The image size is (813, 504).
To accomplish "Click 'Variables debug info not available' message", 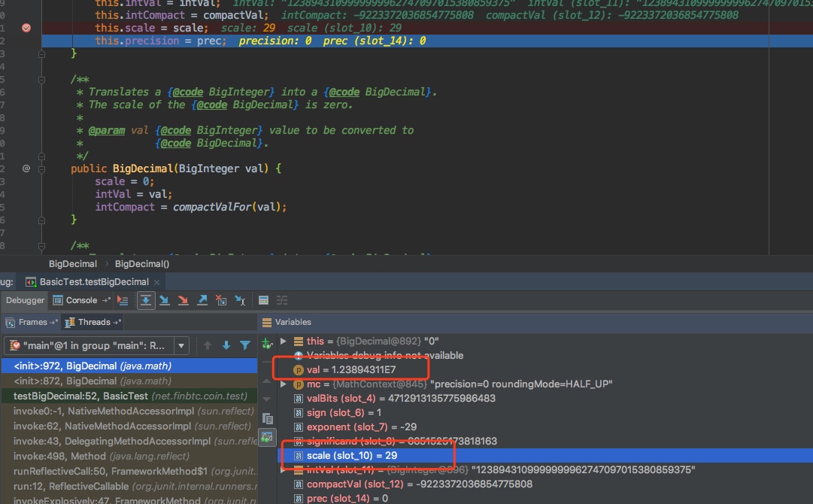I will click(x=385, y=356).
